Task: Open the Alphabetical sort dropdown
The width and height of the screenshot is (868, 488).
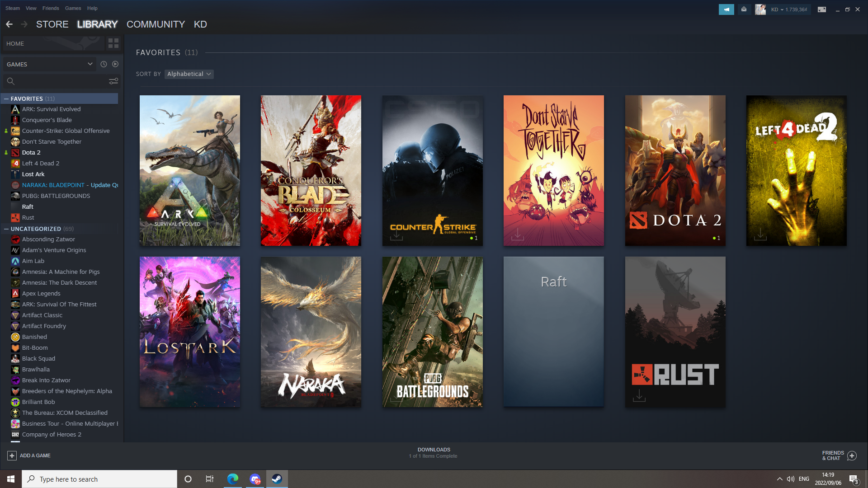Action: coord(189,74)
